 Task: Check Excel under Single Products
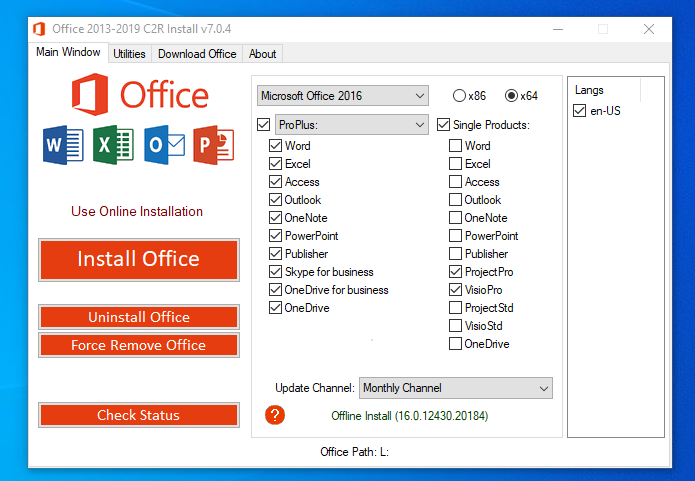coord(455,164)
